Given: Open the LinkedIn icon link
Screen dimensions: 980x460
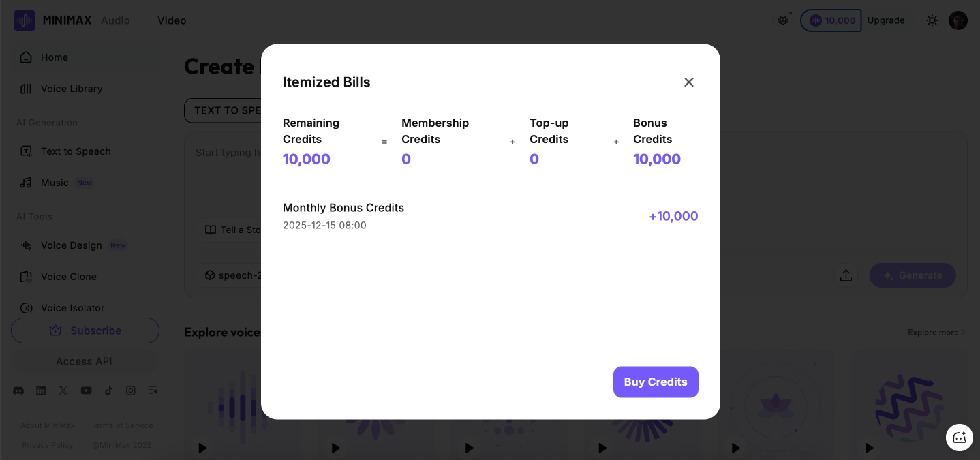Looking at the screenshot, I should (x=41, y=390).
